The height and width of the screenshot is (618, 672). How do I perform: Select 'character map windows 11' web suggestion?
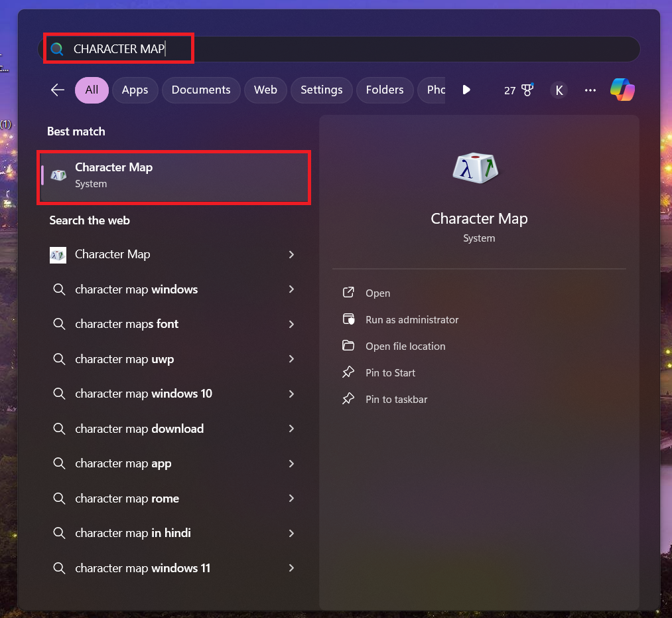[143, 568]
